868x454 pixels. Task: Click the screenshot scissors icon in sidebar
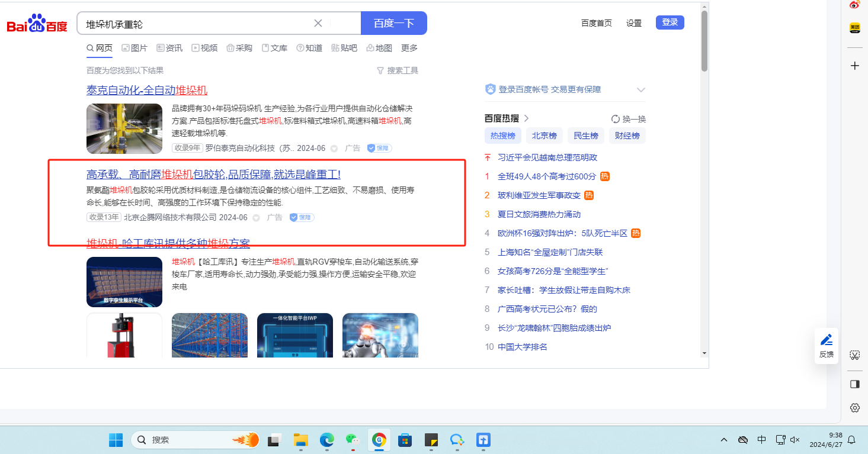854,355
